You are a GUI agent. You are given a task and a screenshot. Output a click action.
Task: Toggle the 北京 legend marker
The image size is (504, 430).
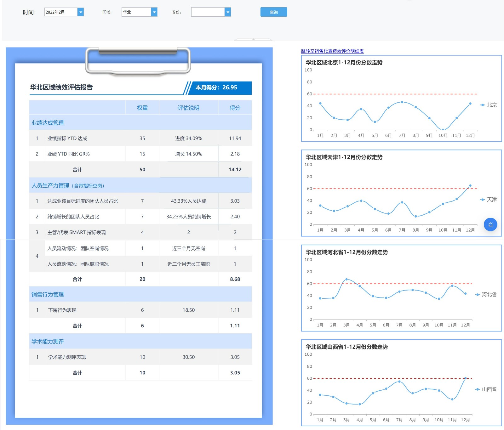pos(483,105)
